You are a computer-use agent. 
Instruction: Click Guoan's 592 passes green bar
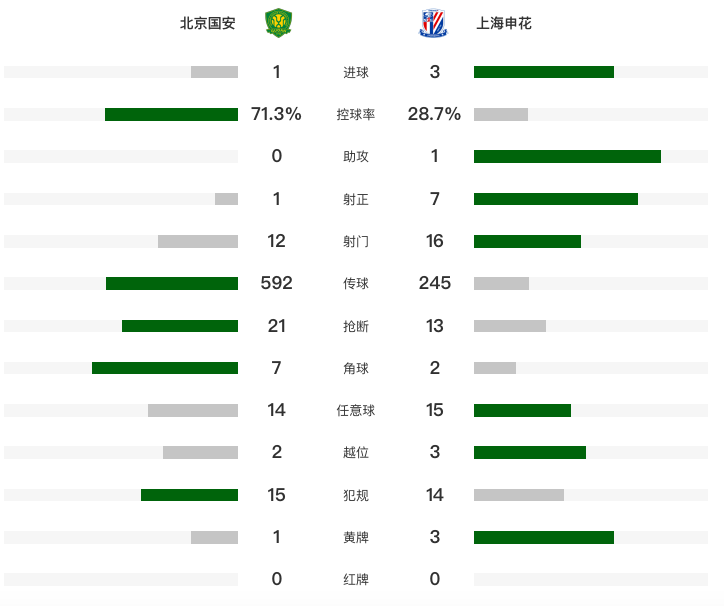tap(172, 284)
